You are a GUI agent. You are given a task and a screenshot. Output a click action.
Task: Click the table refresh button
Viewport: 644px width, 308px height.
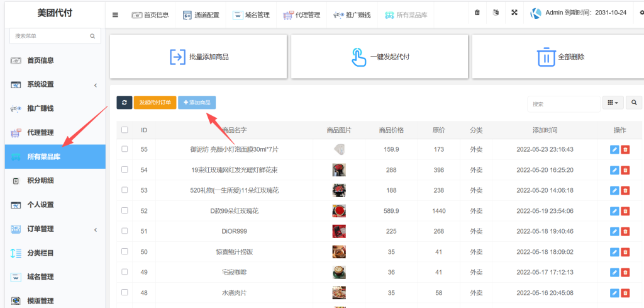pyautogui.click(x=125, y=103)
